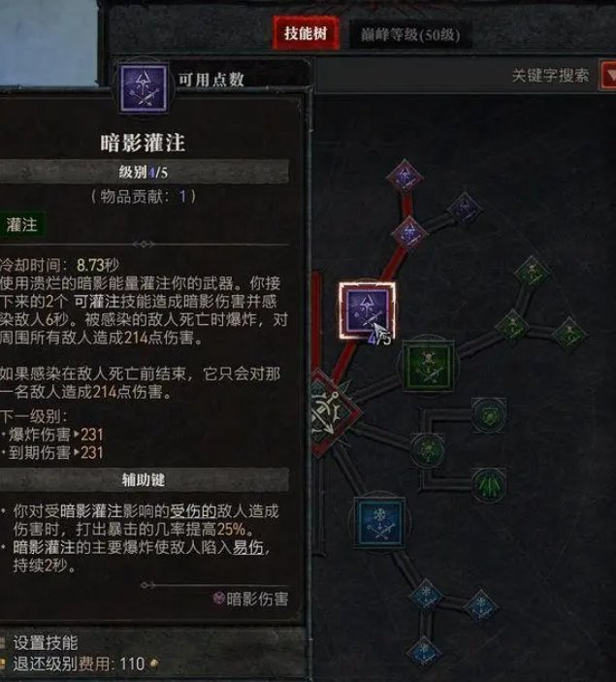This screenshot has height=682, width=616.
Task: Select the right blue diamond upgrade node
Action: (x=480, y=605)
